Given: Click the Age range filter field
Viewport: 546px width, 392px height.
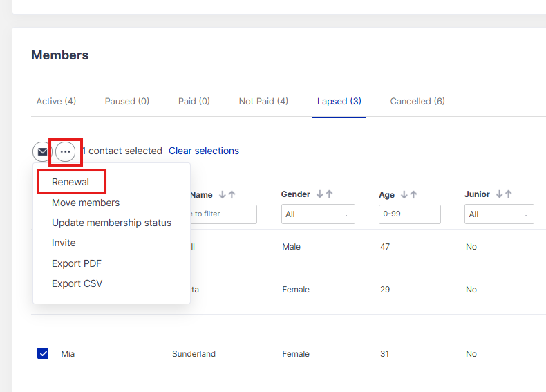Looking at the screenshot, I should [x=409, y=214].
